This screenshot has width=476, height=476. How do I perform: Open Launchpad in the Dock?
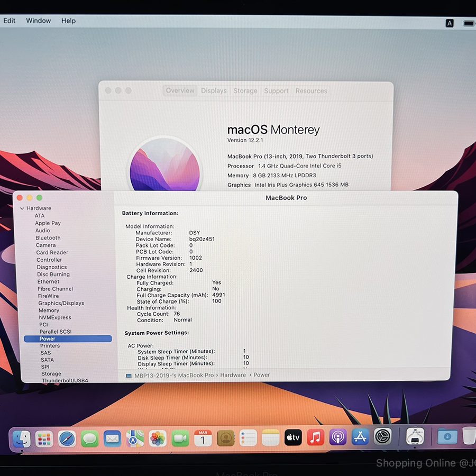point(44,439)
